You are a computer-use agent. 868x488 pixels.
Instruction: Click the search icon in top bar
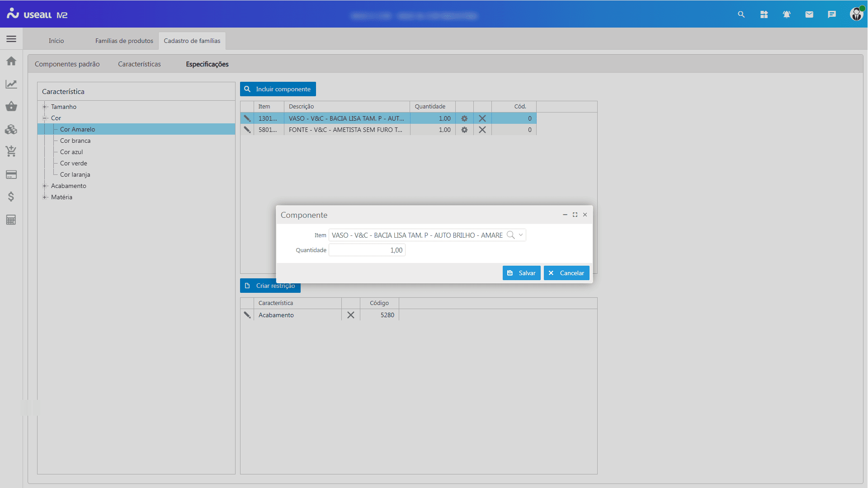click(741, 14)
